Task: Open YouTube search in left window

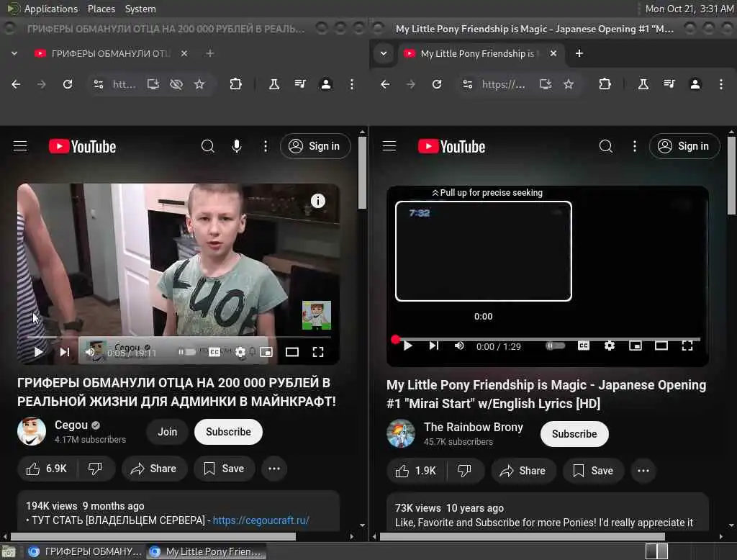Action: coord(208,146)
